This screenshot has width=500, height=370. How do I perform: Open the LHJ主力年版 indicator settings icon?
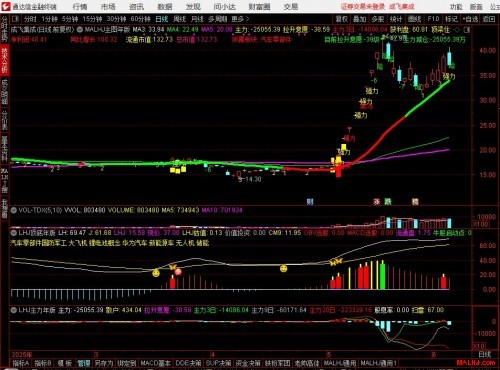[14, 310]
